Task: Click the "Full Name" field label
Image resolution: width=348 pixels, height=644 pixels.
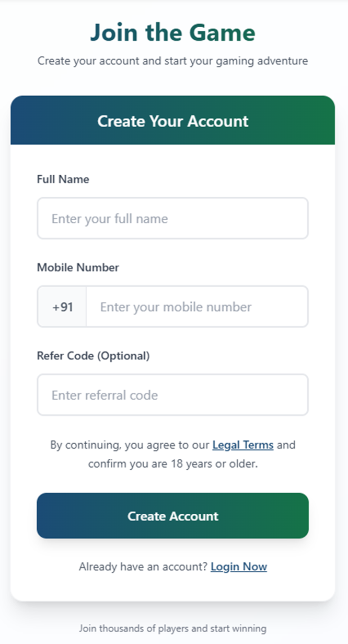Action: 63,179
